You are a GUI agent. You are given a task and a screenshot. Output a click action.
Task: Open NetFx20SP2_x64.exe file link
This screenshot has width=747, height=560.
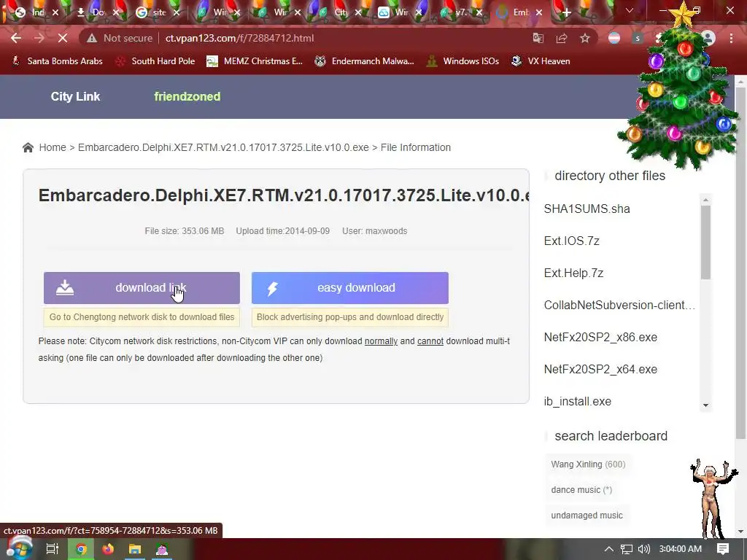click(x=600, y=369)
